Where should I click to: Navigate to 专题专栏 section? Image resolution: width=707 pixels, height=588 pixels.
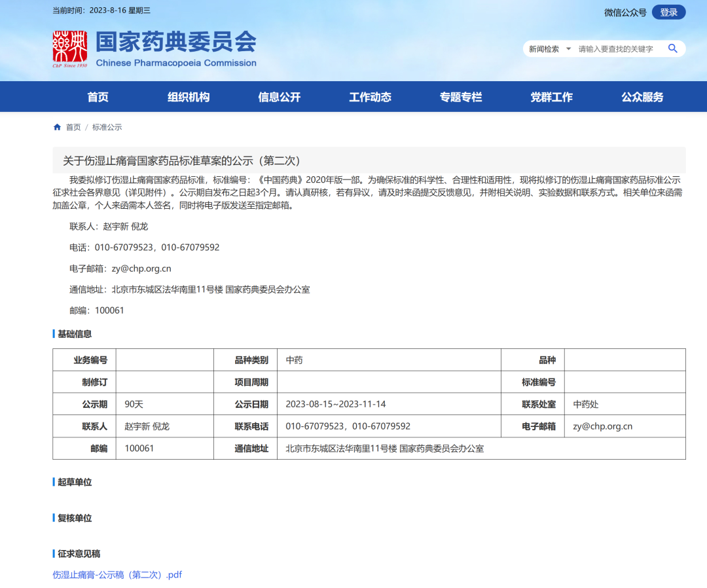pos(461,97)
